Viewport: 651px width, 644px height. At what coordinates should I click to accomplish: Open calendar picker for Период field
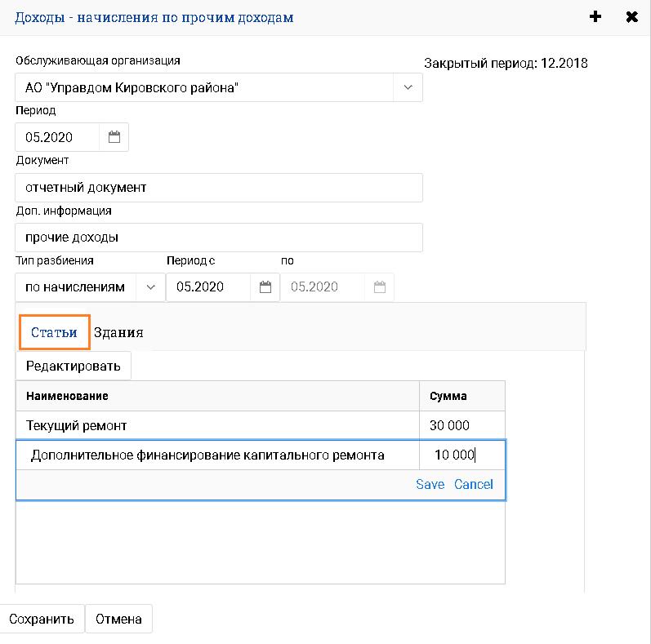114,137
